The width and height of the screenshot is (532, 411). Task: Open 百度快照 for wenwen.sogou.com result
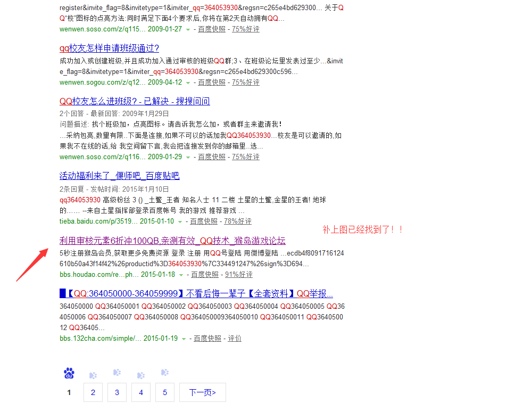click(212, 83)
